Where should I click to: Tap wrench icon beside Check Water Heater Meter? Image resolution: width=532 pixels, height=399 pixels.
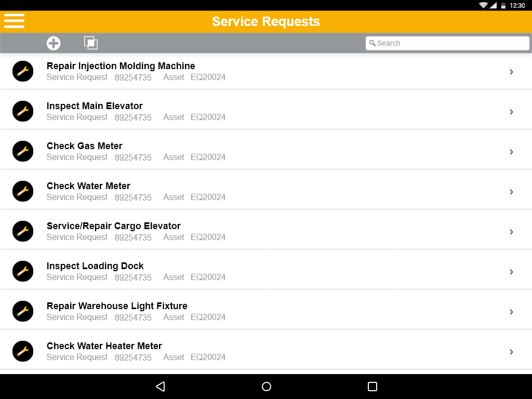click(23, 351)
